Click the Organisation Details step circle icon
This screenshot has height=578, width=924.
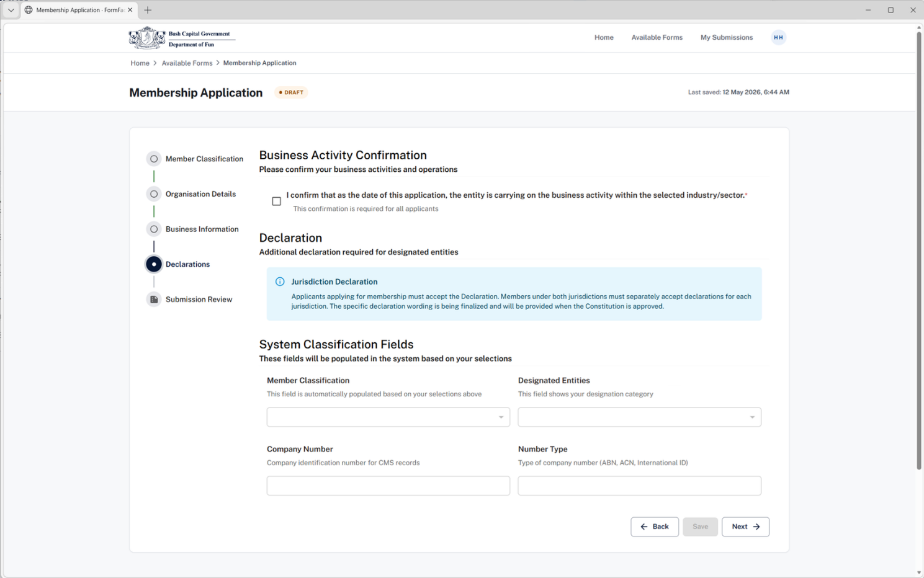coord(154,194)
